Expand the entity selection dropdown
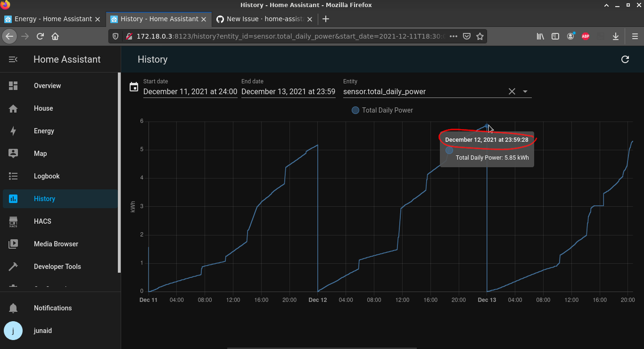 (x=525, y=91)
